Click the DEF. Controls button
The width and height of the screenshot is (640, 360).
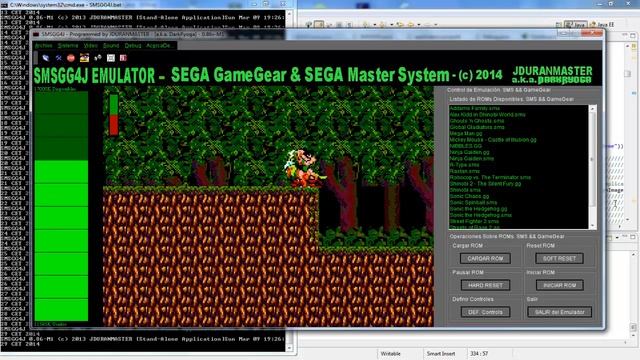[485, 312]
